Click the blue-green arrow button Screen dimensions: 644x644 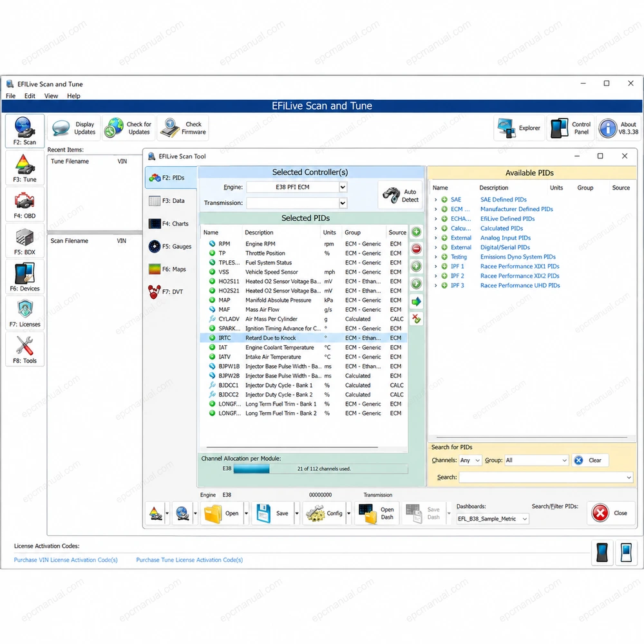point(417,301)
